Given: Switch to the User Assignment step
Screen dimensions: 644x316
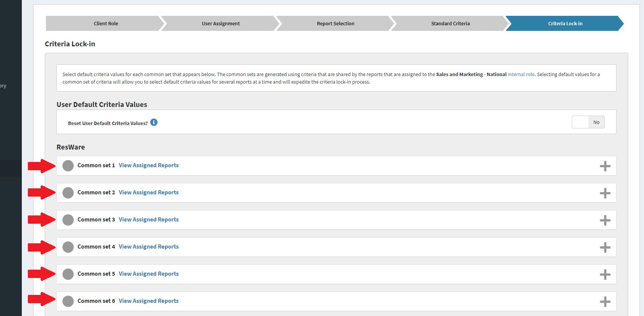Looking at the screenshot, I should pyautogui.click(x=220, y=23).
